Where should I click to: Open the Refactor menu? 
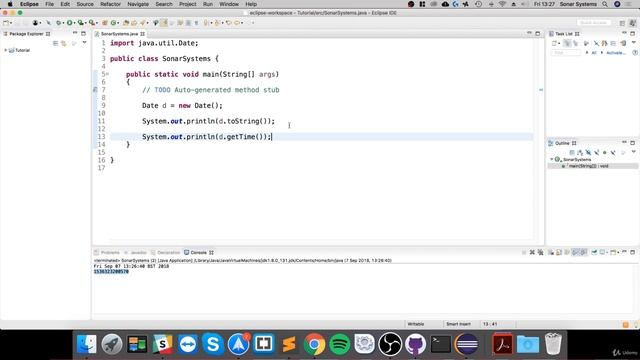(x=110, y=4)
